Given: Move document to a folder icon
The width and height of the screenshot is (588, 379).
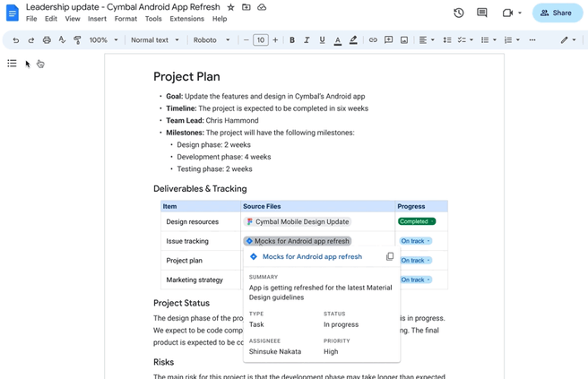Looking at the screenshot, I should (246, 7).
